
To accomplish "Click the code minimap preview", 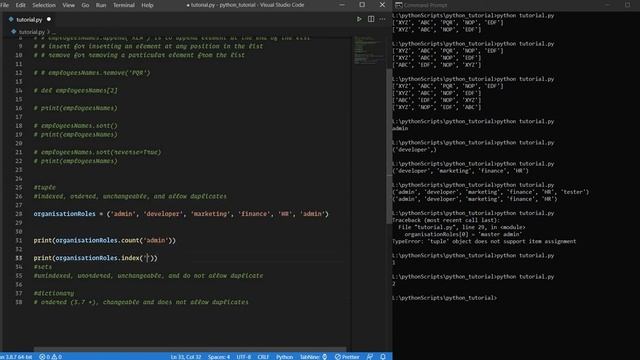I will click(x=368, y=50).
